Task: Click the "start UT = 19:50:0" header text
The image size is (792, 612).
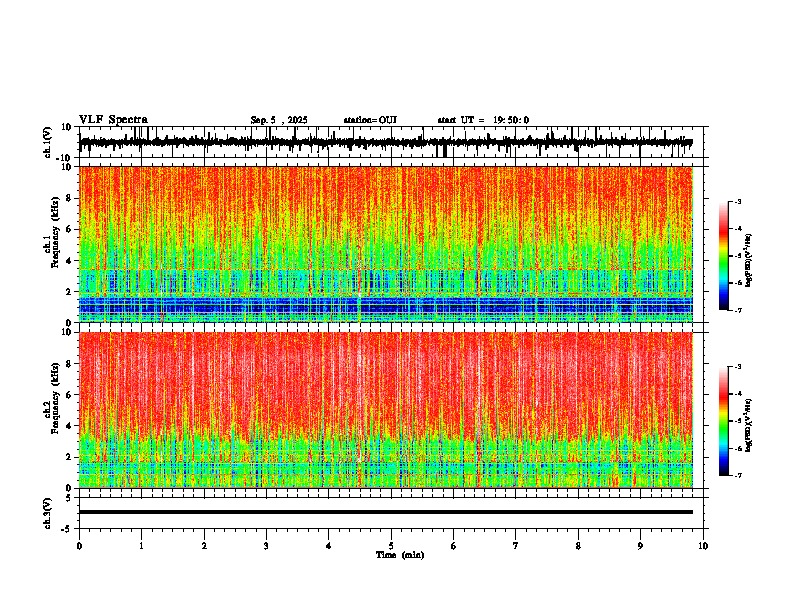Action: (x=483, y=120)
